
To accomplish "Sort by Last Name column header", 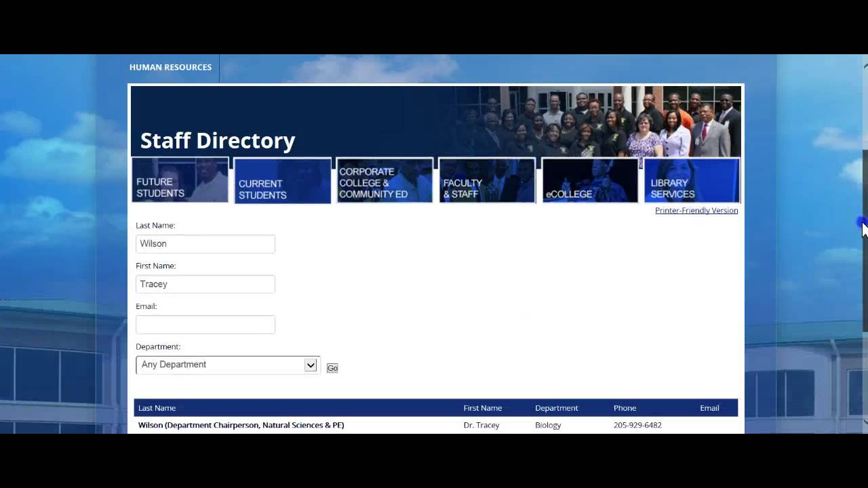I will 157,408.
